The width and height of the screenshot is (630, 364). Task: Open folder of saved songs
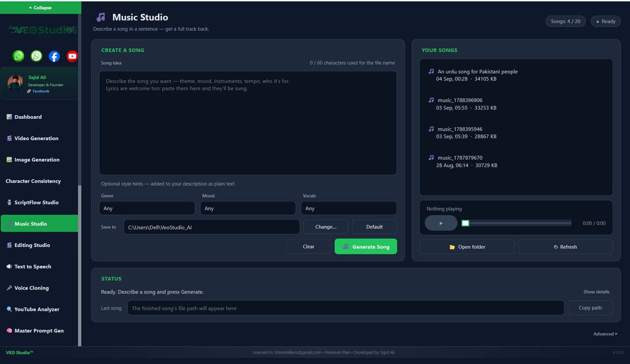[467, 247]
